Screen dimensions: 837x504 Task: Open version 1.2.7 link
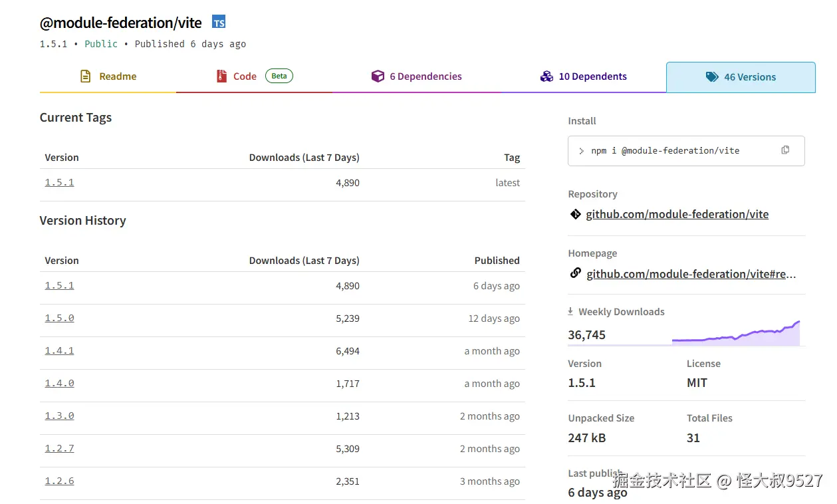point(59,448)
